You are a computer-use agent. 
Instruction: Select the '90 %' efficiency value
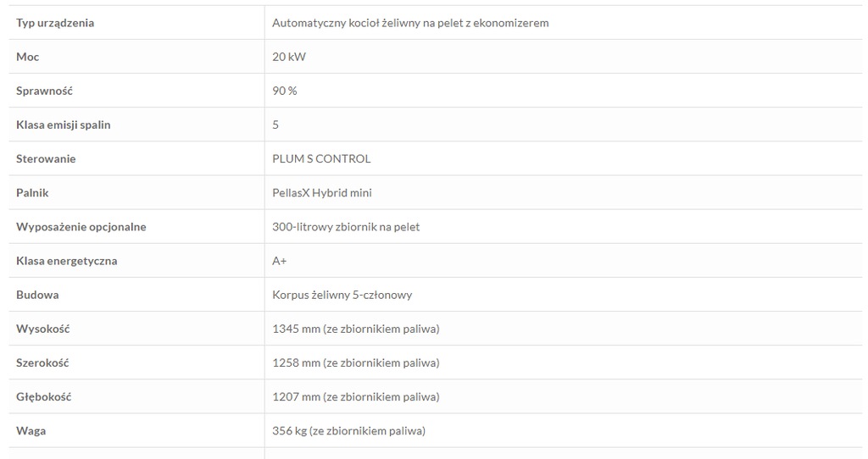pos(285,91)
